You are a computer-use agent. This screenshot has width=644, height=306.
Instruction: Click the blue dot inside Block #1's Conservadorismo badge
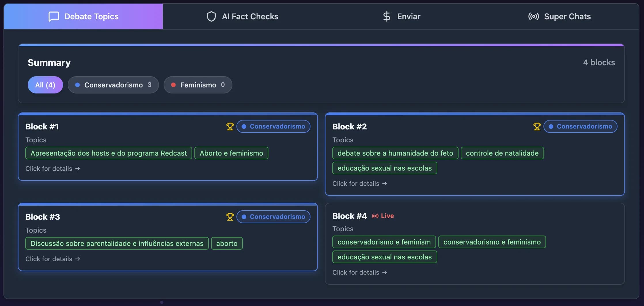tap(244, 126)
